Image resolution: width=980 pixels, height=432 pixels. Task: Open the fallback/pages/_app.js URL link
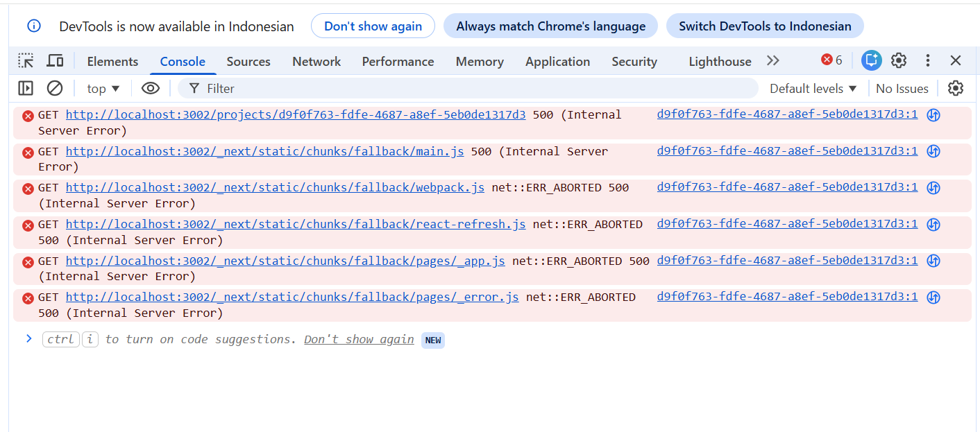click(285, 261)
